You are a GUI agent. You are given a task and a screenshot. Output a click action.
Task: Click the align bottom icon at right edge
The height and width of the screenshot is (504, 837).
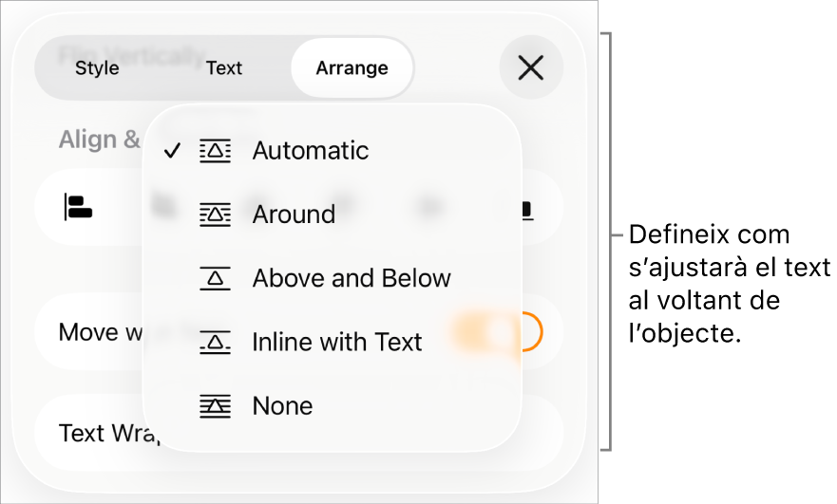528,210
